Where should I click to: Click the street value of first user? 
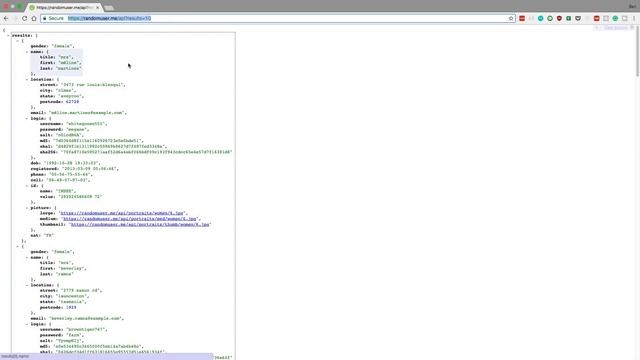[x=93, y=85]
